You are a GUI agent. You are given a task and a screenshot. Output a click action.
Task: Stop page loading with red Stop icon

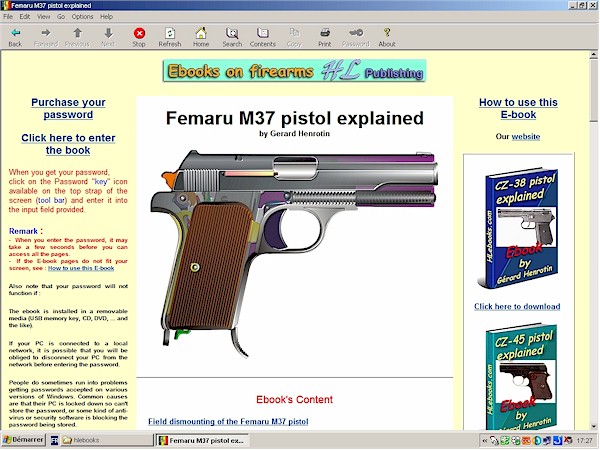pyautogui.click(x=139, y=37)
